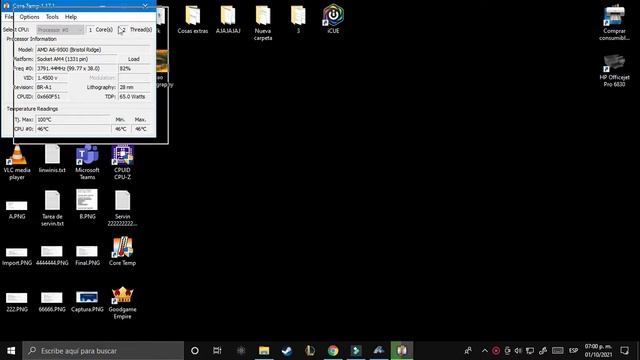
Task: Open Google Chrome from the taskbar
Action: pos(333,351)
